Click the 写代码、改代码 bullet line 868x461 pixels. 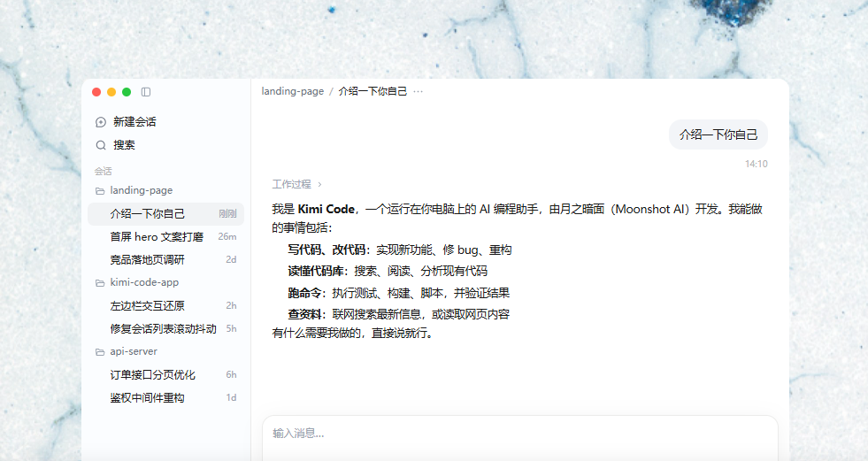400,250
